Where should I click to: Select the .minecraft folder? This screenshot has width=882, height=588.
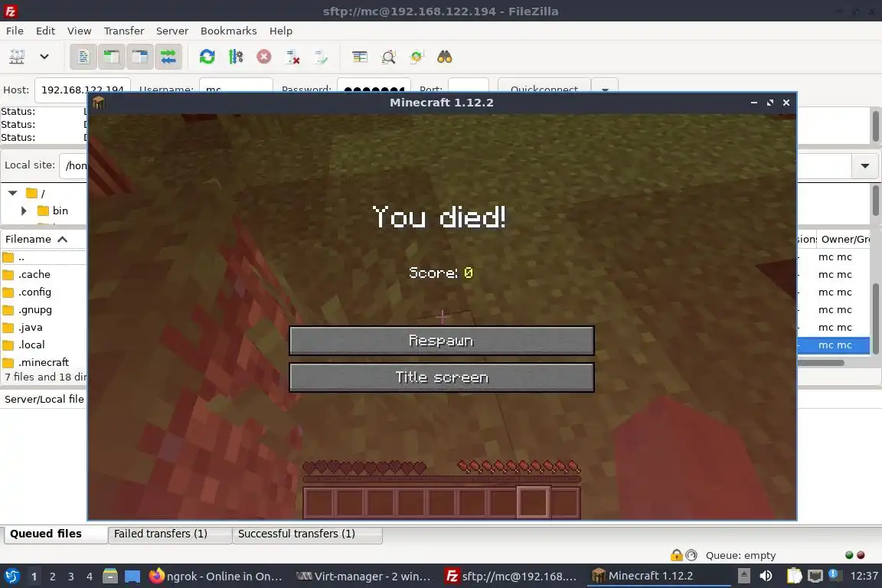click(44, 362)
